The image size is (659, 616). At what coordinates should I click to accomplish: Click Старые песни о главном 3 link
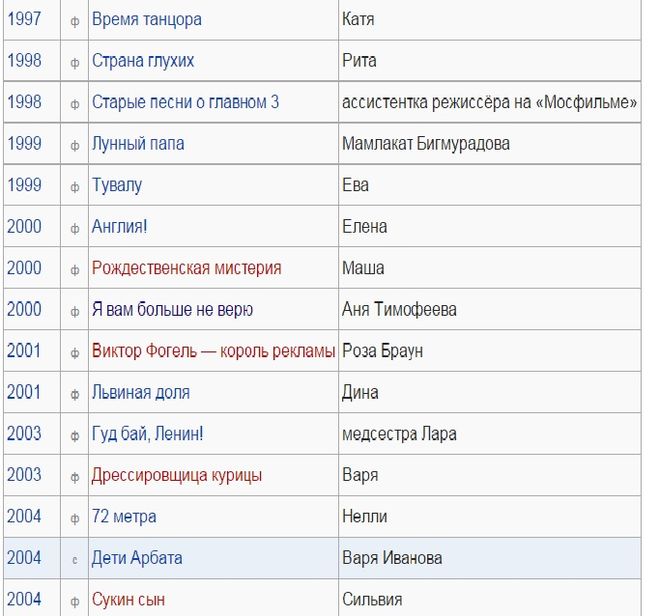[x=185, y=102]
